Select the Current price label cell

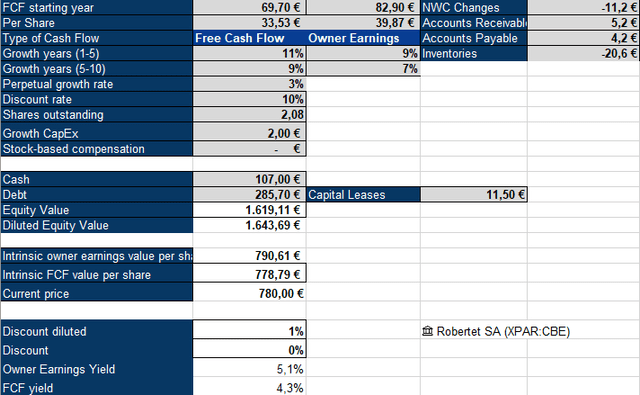[x=96, y=292]
